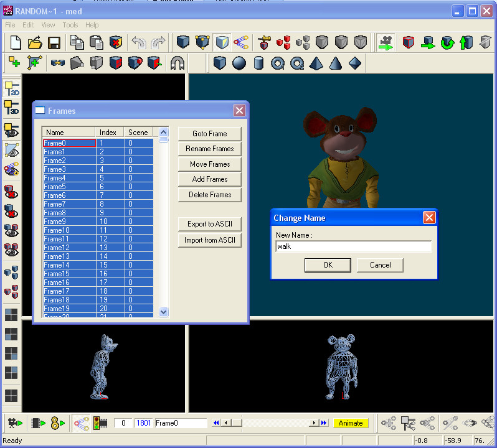Step back one frame with the left arrow
This screenshot has width=497, height=448.
[x=226, y=423]
